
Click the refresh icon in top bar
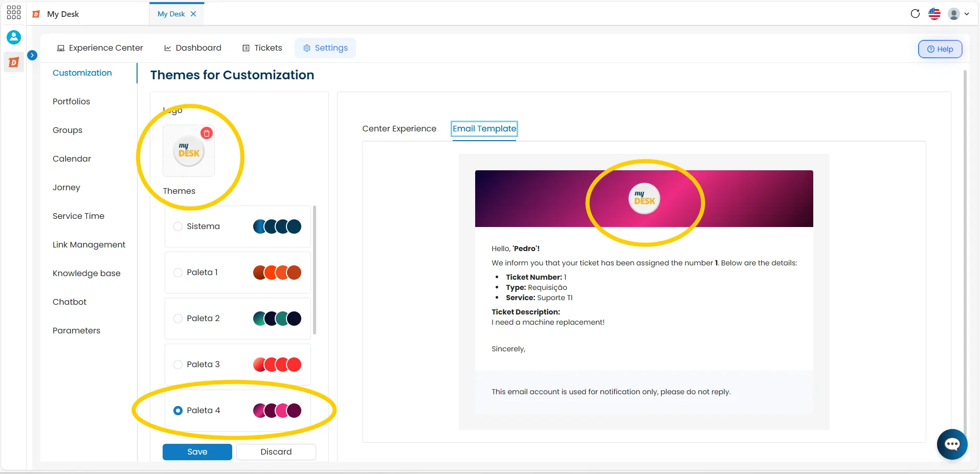pos(915,14)
